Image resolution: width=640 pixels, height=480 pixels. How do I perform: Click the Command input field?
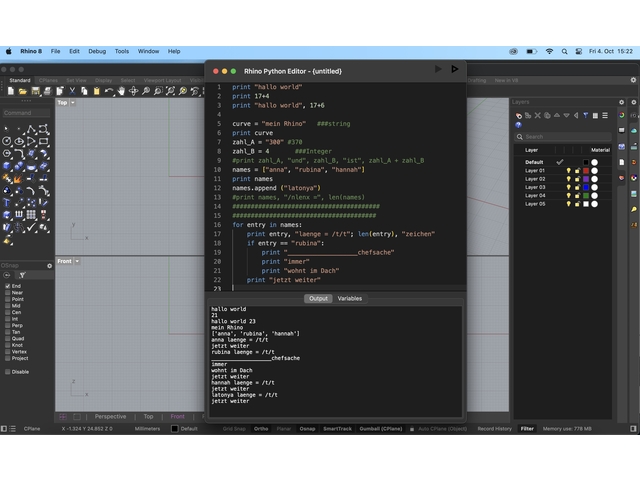27,113
